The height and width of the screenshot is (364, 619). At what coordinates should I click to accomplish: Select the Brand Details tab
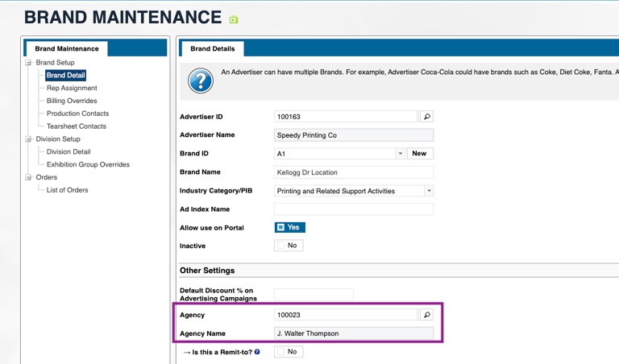pyautogui.click(x=212, y=49)
